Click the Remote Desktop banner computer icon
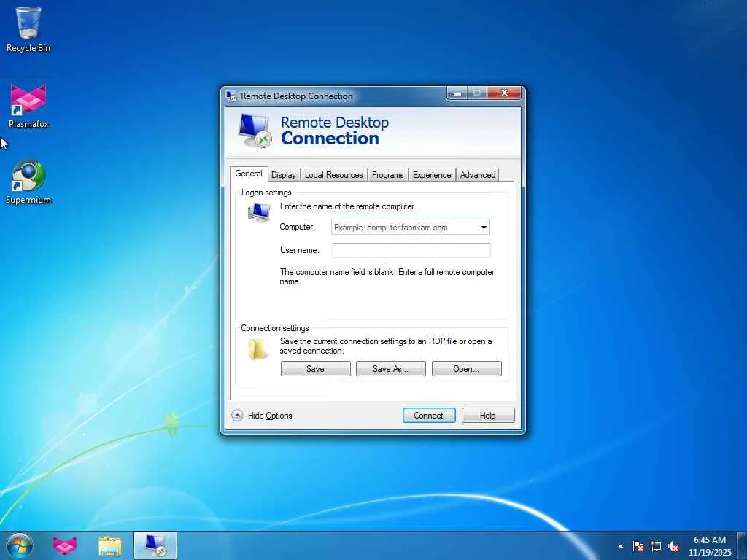This screenshot has height=560, width=747. 255,131
